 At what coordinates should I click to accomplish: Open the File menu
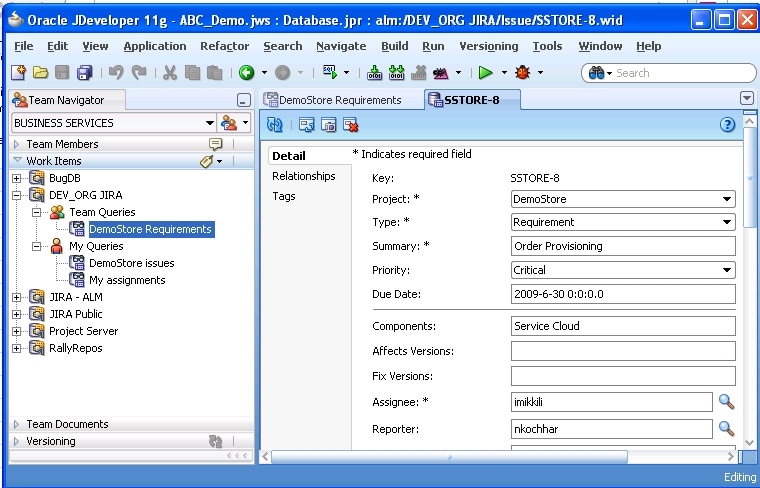pos(24,46)
